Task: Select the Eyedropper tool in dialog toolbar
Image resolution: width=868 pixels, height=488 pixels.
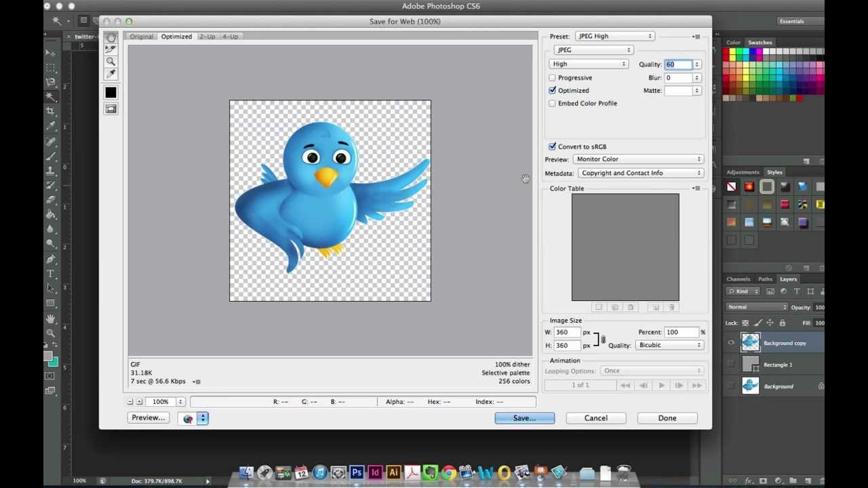Action: pos(111,75)
